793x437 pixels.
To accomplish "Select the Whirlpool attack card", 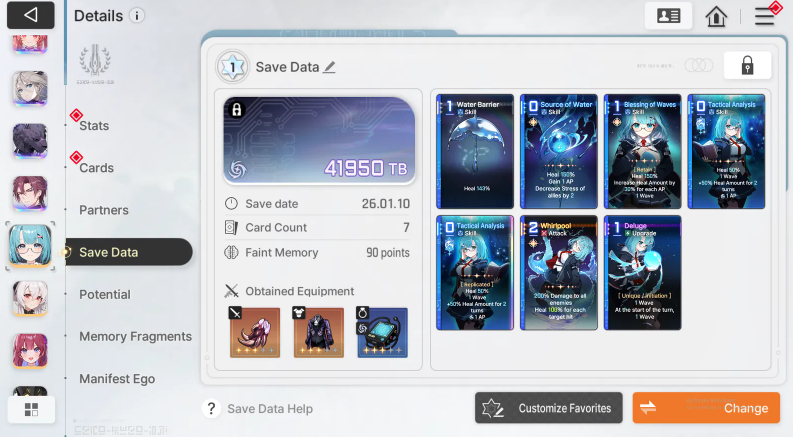I will pos(559,273).
